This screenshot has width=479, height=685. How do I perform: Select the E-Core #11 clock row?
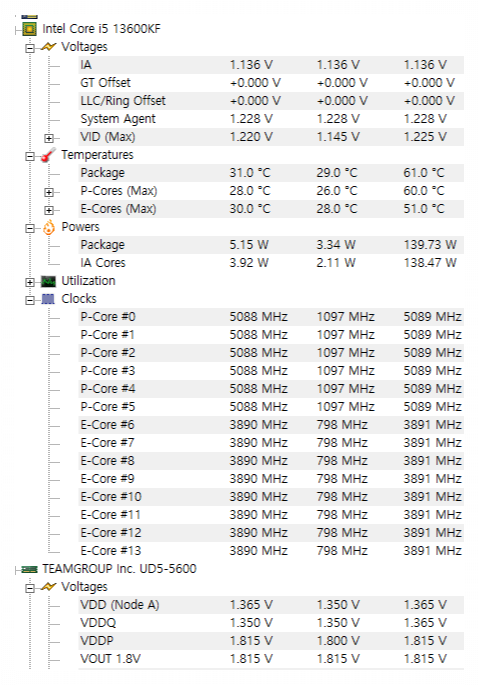pyautogui.click(x=271, y=515)
